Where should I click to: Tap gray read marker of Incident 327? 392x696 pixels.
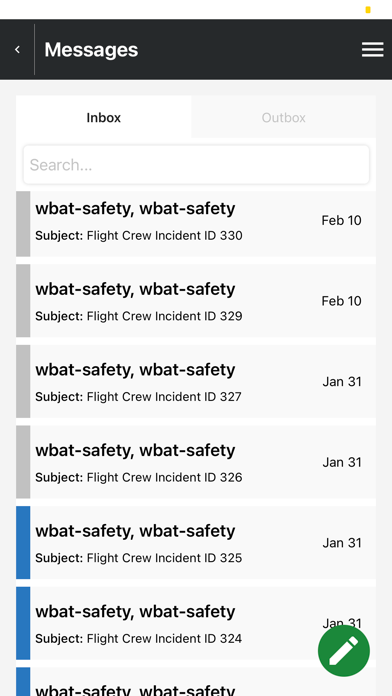pyautogui.click(x=23, y=381)
